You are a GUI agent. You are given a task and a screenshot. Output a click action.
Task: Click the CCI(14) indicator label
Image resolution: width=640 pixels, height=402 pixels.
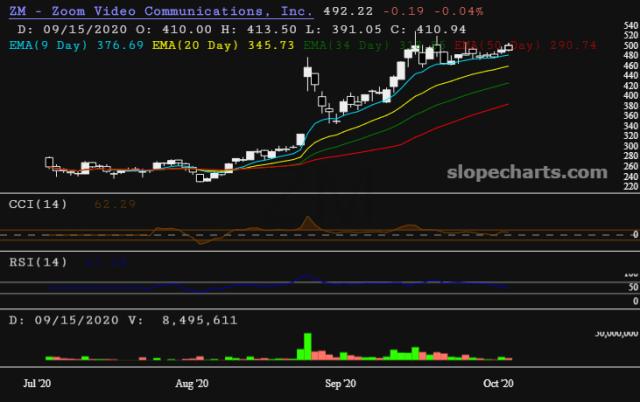click(37, 203)
